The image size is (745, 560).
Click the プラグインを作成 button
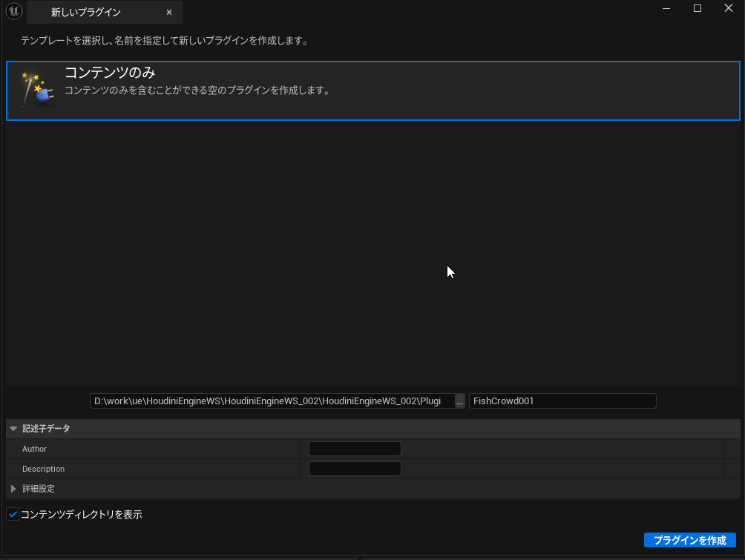pos(690,540)
